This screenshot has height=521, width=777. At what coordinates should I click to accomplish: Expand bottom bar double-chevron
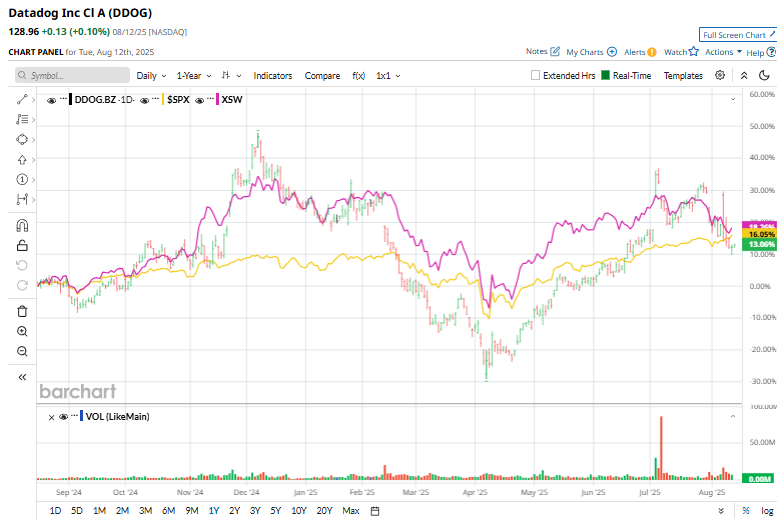click(x=721, y=511)
